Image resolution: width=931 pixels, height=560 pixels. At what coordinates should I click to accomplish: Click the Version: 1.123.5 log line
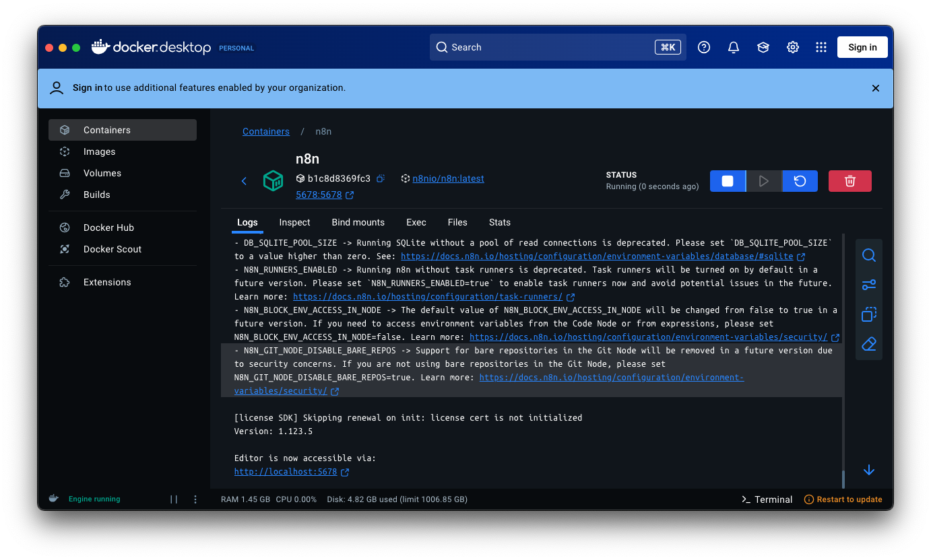pos(274,431)
